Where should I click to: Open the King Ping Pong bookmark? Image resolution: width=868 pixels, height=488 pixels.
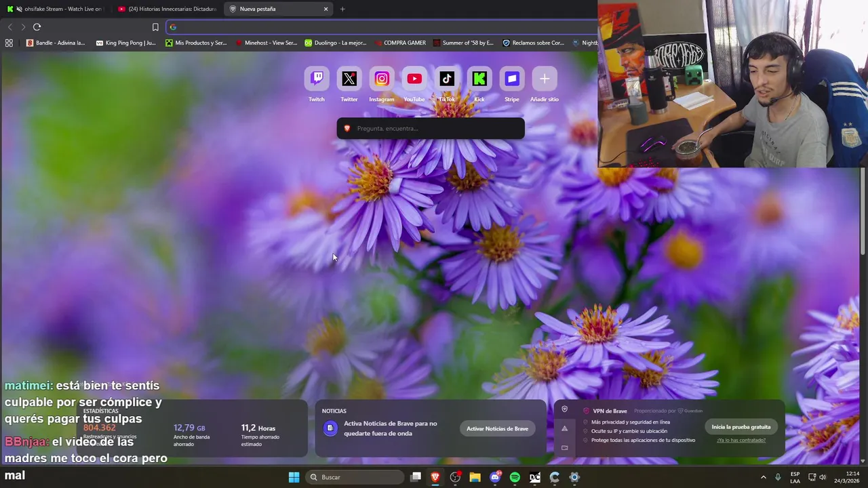[126, 43]
